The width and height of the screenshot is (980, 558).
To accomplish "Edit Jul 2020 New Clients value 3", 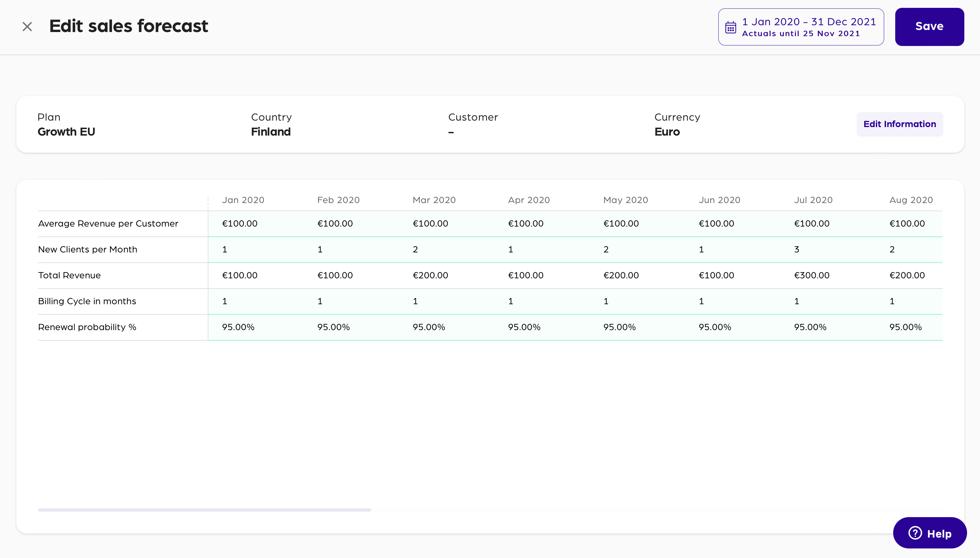I will tap(796, 249).
